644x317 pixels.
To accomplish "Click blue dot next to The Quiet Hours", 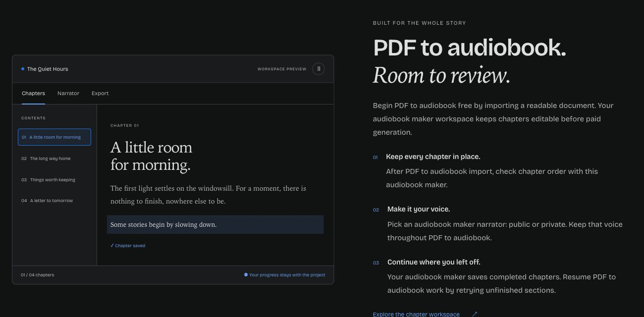I will (23, 69).
